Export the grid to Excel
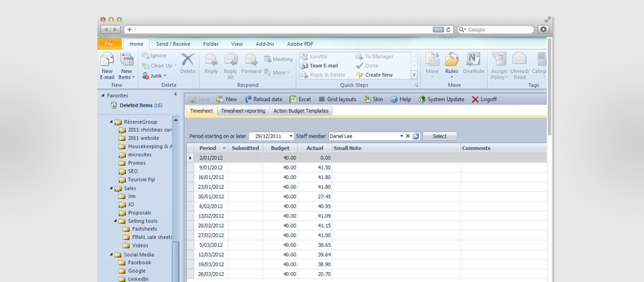644x282 pixels. point(301,99)
